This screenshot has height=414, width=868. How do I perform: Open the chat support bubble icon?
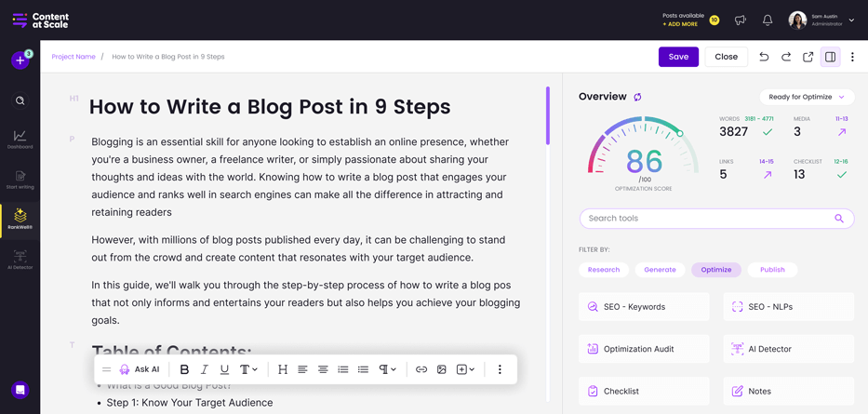pos(20,390)
